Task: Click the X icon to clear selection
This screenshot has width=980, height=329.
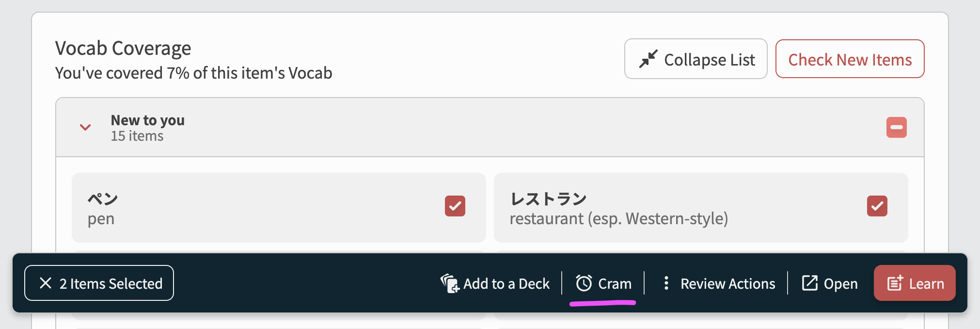Action: coord(46,283)
